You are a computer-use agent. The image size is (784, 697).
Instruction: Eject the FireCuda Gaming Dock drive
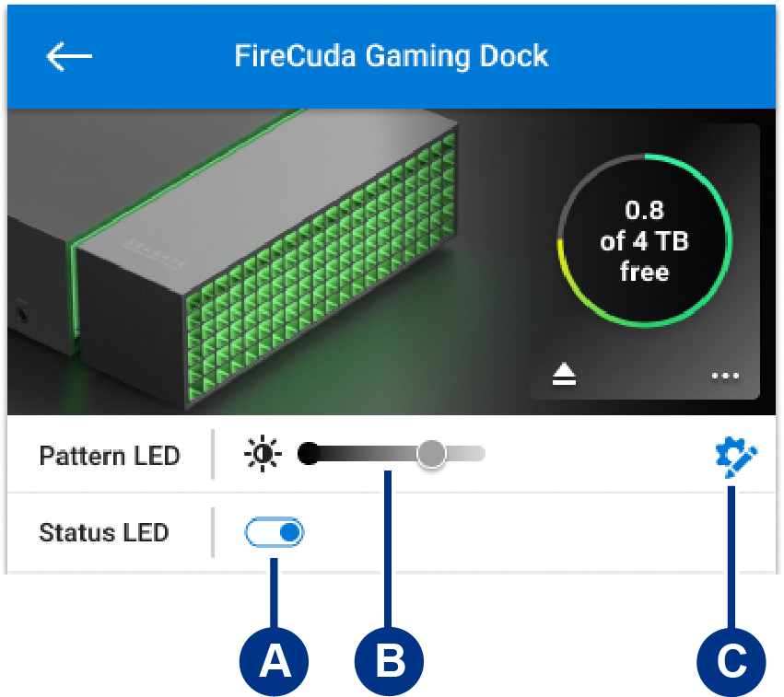tap(565, 375)
